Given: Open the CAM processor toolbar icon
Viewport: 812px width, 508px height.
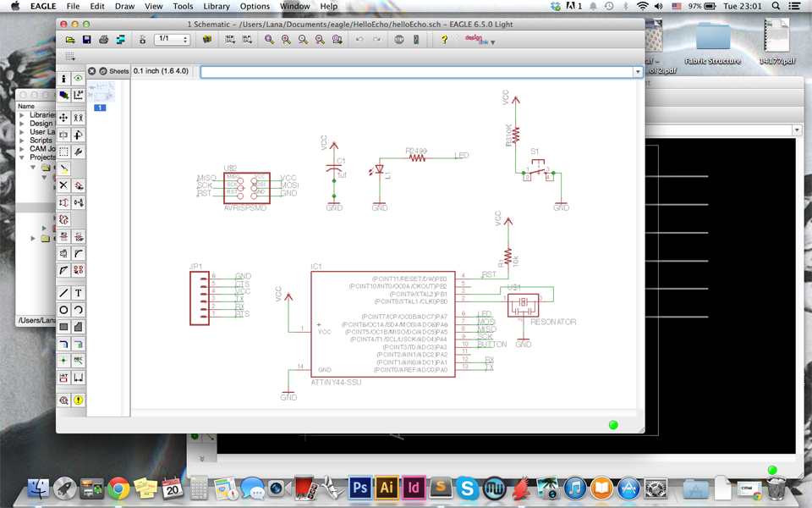Looking at the screenshot, I should (121, 40).
